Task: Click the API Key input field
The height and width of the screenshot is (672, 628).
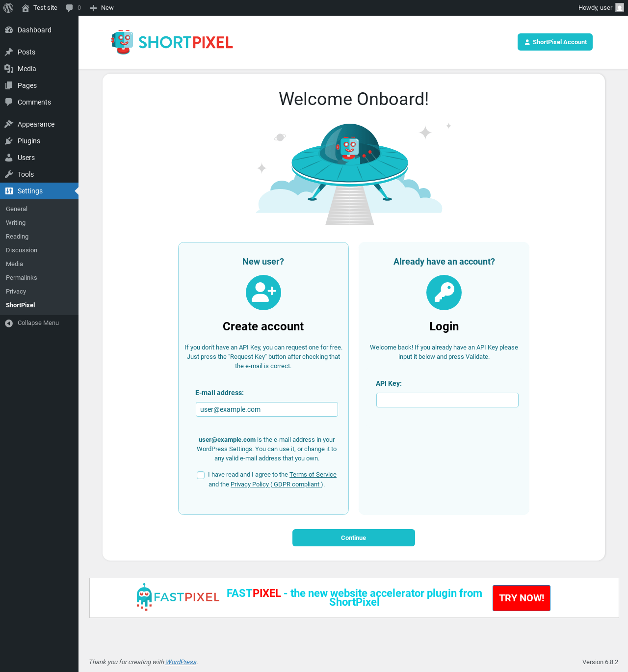Action: click(447, 400)
